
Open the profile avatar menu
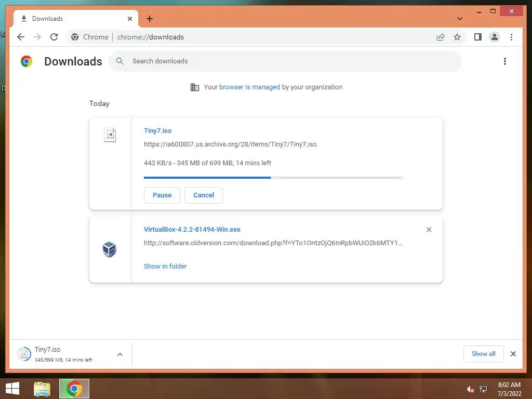pos(495,37)
